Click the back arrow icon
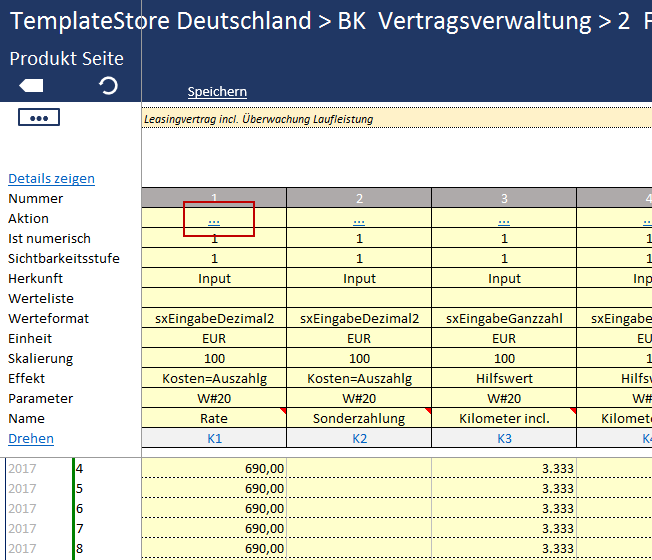 click(x=31, y=86)
